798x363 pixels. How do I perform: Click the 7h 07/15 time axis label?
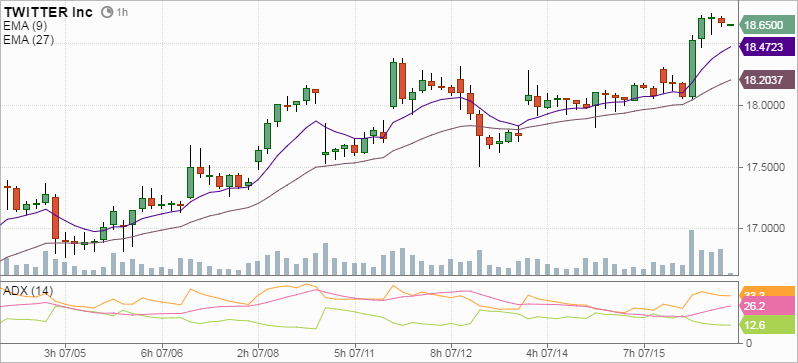click(x=644, y=353)
